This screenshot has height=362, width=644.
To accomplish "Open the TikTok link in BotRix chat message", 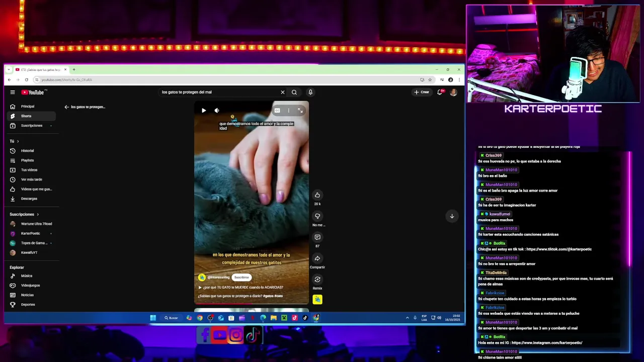I will point(559,249).
